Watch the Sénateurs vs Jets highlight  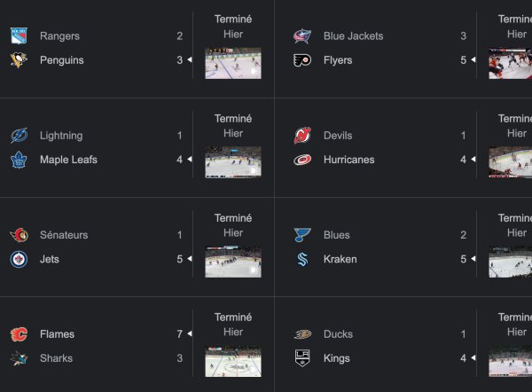pyautogui.click(x=233, y=262)
